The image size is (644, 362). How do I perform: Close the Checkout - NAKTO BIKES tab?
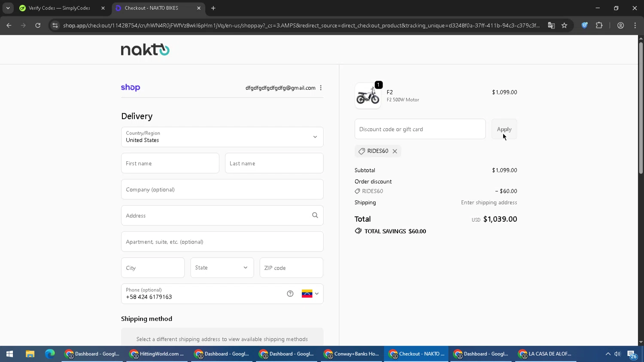(199, 8)
